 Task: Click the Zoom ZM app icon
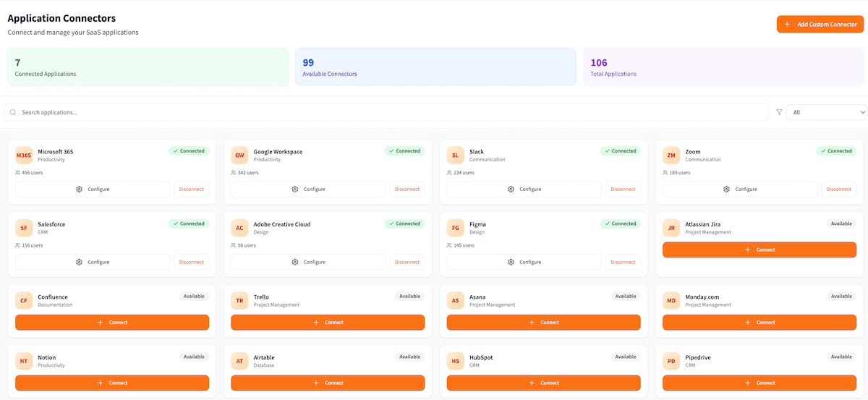(x=671, y=156)
